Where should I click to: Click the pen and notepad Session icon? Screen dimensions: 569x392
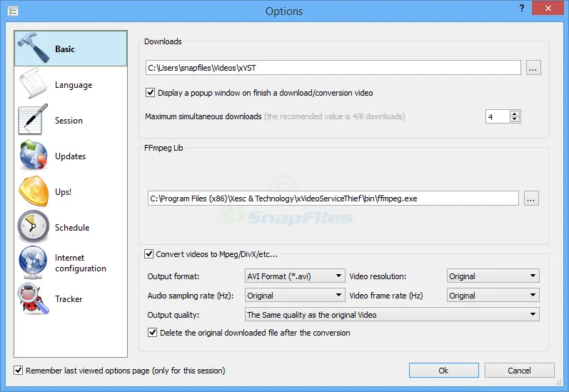[x=33, y=119]
